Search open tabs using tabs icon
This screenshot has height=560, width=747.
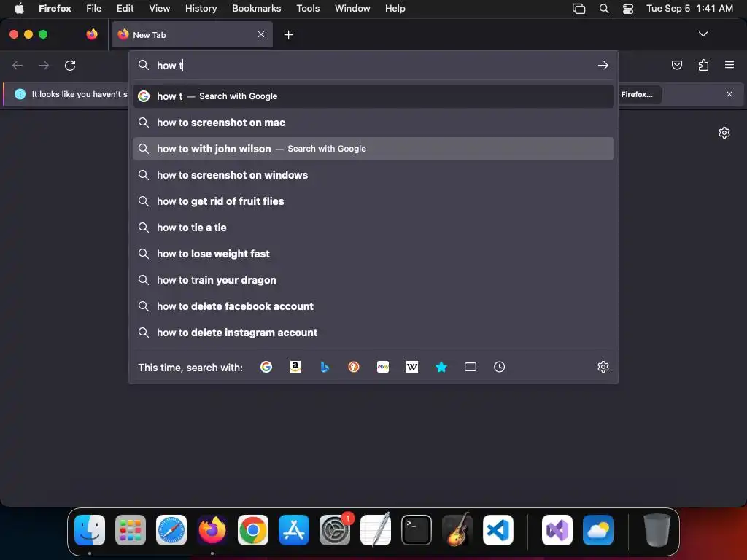coord(471,367)
